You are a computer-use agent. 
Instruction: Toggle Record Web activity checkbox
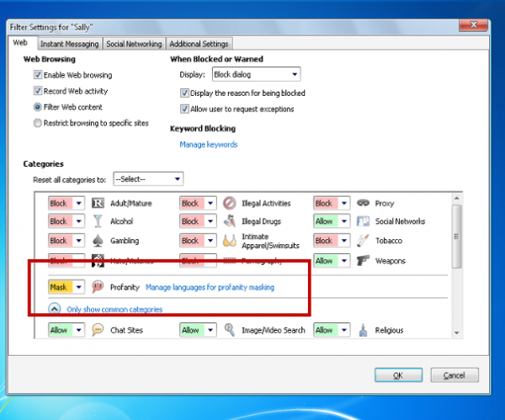pyautogui.click(x=38, y=91)
